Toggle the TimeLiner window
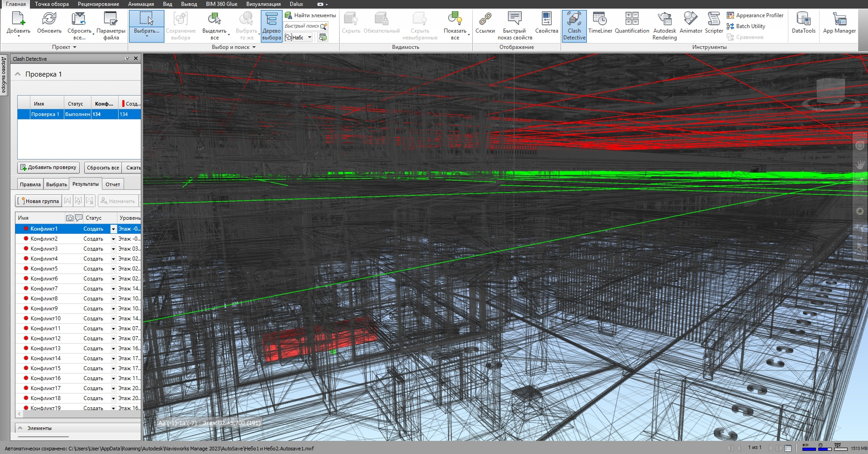The width and height of the screenshot is (868, 454). (x=600, y=23)
